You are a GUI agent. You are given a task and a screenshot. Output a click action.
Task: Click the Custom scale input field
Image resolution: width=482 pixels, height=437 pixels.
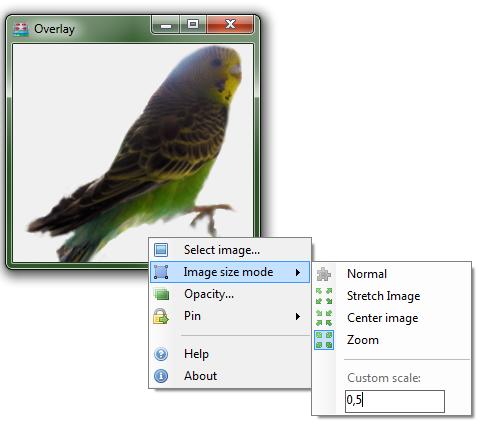pos(395,401)
